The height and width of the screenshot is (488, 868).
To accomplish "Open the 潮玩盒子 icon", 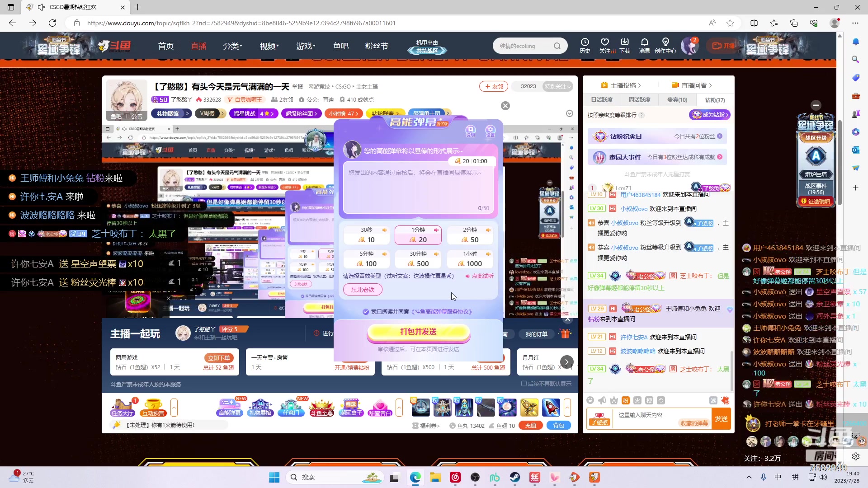I will 351,407.
